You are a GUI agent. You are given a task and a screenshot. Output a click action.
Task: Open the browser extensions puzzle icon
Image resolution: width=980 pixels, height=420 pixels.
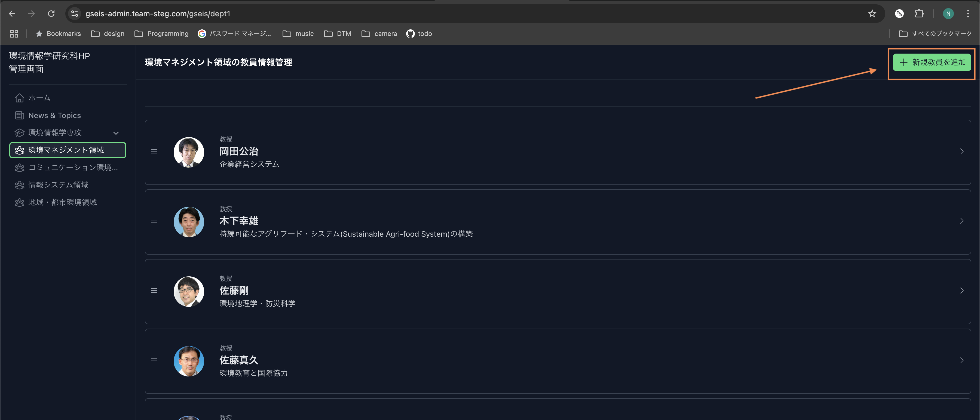[x=919, y=14]
